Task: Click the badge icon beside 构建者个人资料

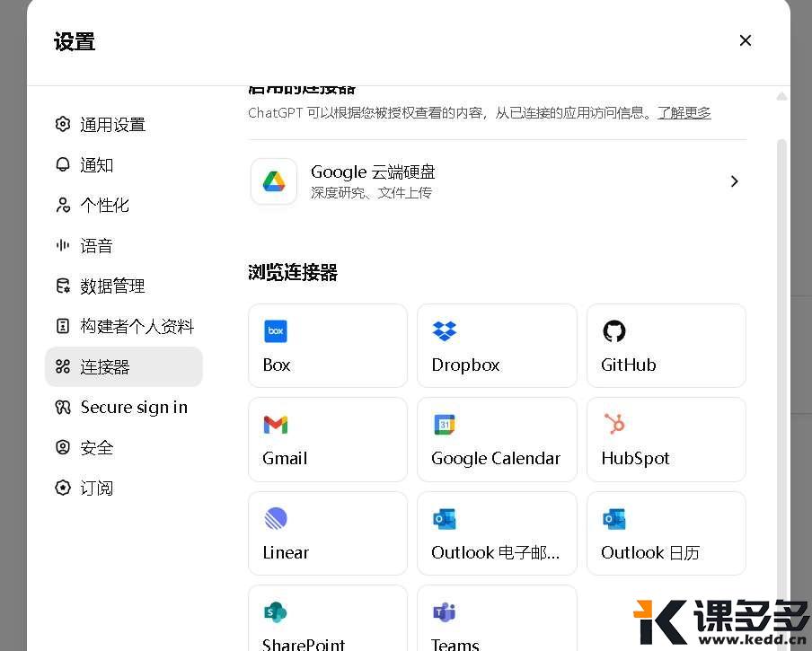Action: [63, 326]
